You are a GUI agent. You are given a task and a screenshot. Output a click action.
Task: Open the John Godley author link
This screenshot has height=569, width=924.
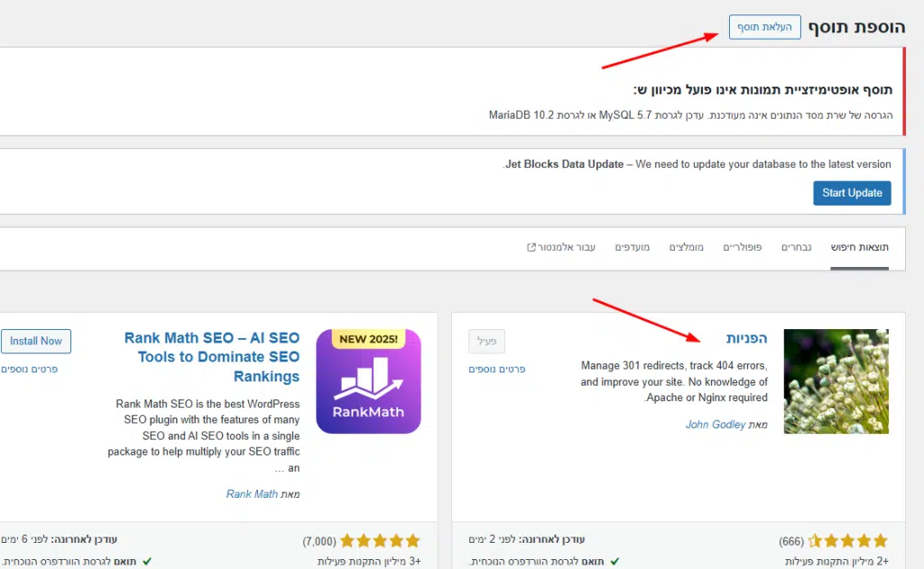716,425
